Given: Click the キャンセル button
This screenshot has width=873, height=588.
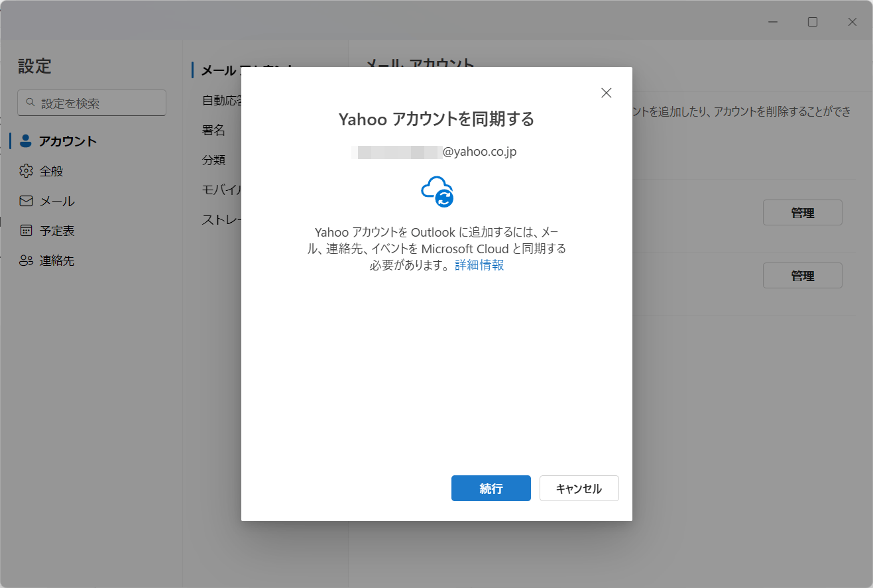Looking at the screenshot, I should click(579, 489).
